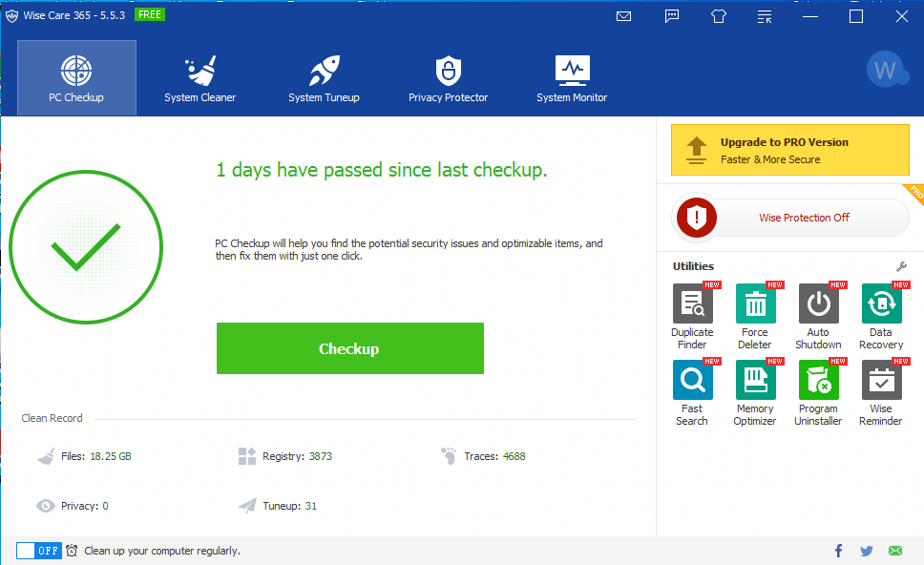The width and height of the screenshot is (924, 565).
Task: Click "1 days have passed since last checkup."
Action: click(x=382, y=170)
